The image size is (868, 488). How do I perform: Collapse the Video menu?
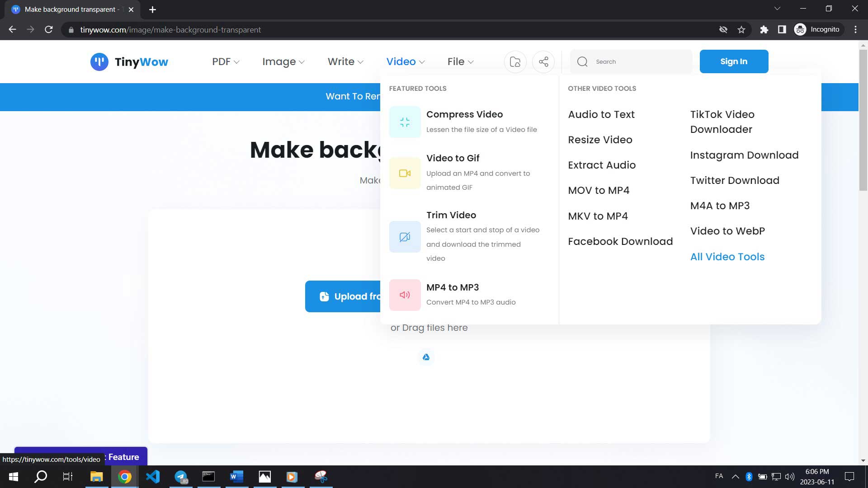(x=406, y=62)
